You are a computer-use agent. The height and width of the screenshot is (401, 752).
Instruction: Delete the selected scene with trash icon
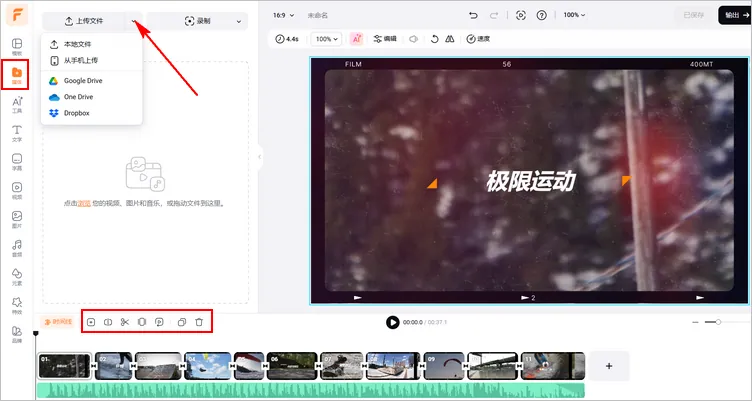[x=199, y=322]
